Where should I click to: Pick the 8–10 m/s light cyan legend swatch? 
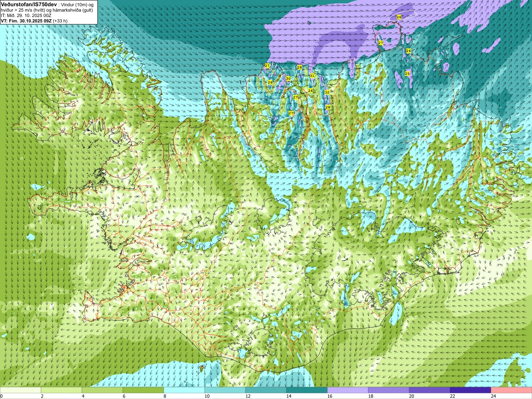(x=184, y=390)
